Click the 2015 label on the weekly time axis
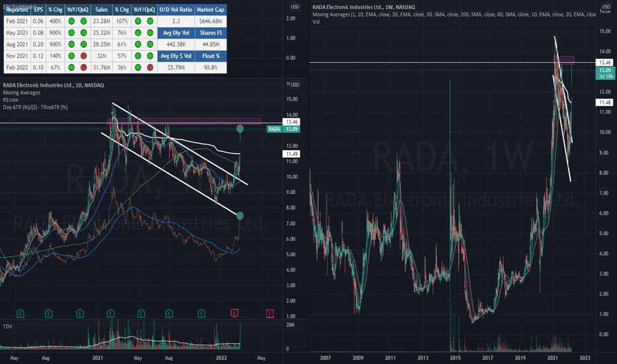This screenshot has width=617, height=364. click(455, 357)
